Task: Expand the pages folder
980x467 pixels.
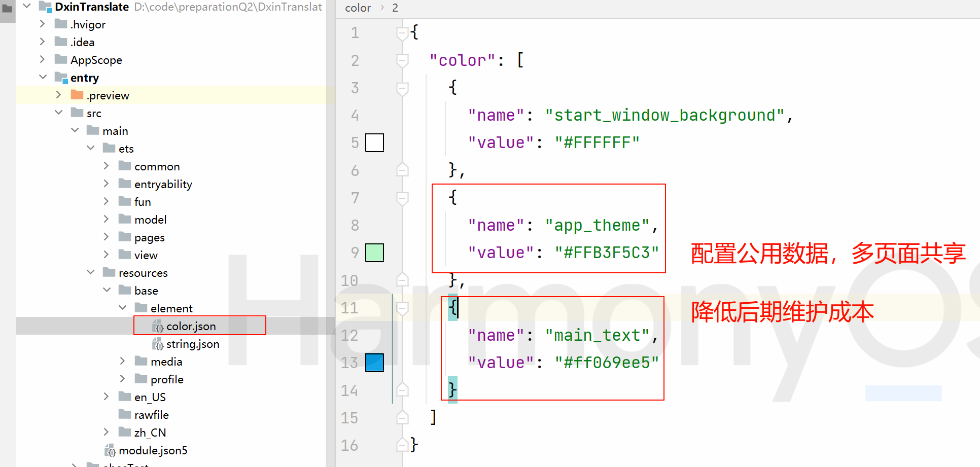Action: (107, 237)
